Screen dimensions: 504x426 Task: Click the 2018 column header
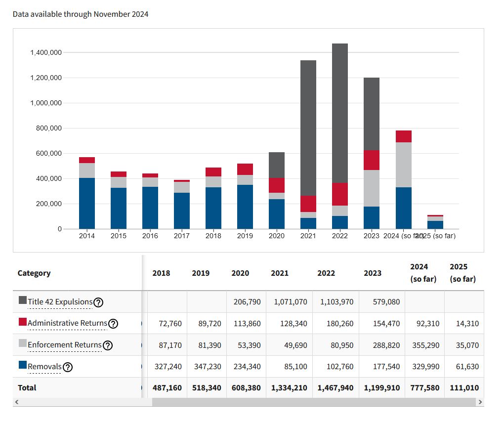(x=161, y=273)
